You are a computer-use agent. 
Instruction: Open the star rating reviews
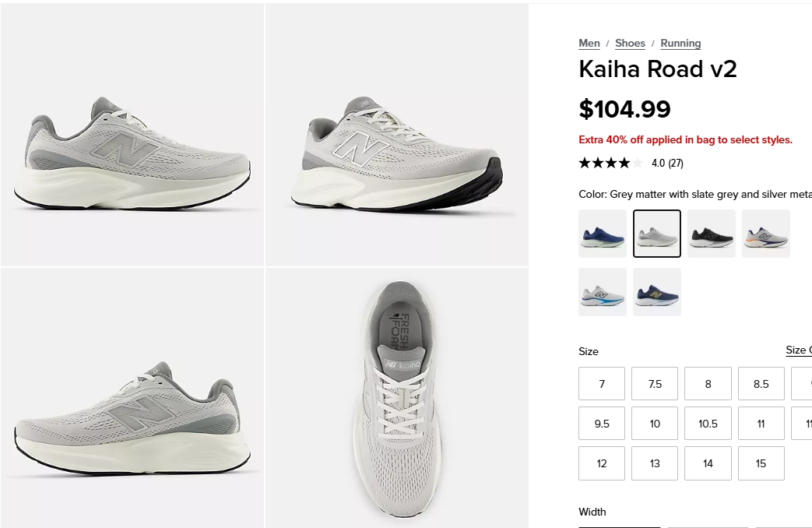pos(631,164)
